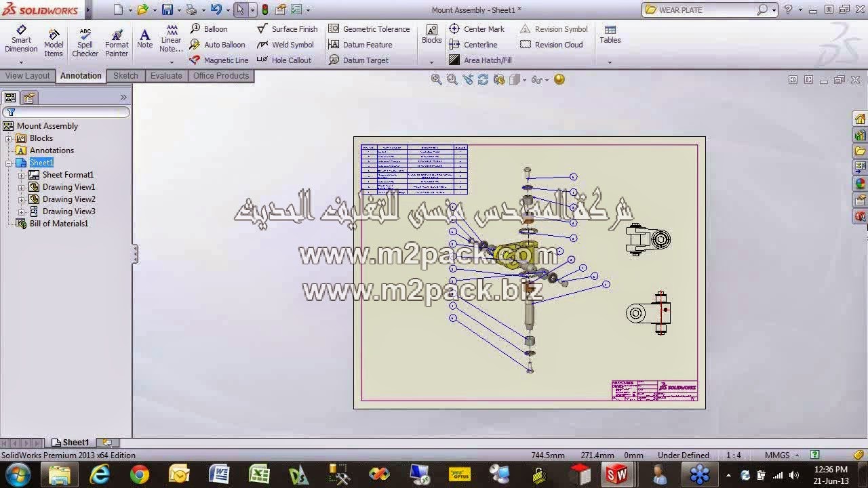Open the File Explorer task pane folder
Viewport: 868px width, 488px height.
click(x=860, y=151)
